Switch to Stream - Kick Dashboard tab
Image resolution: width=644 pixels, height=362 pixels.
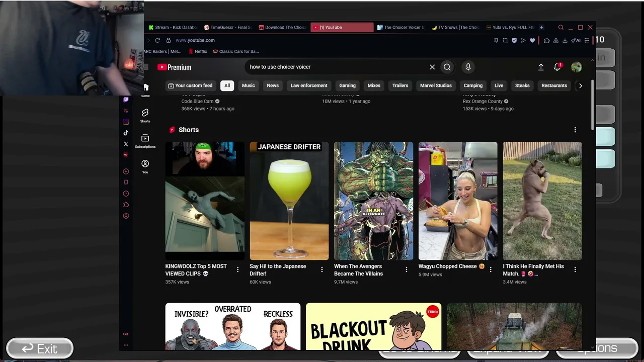click(173, 27)
